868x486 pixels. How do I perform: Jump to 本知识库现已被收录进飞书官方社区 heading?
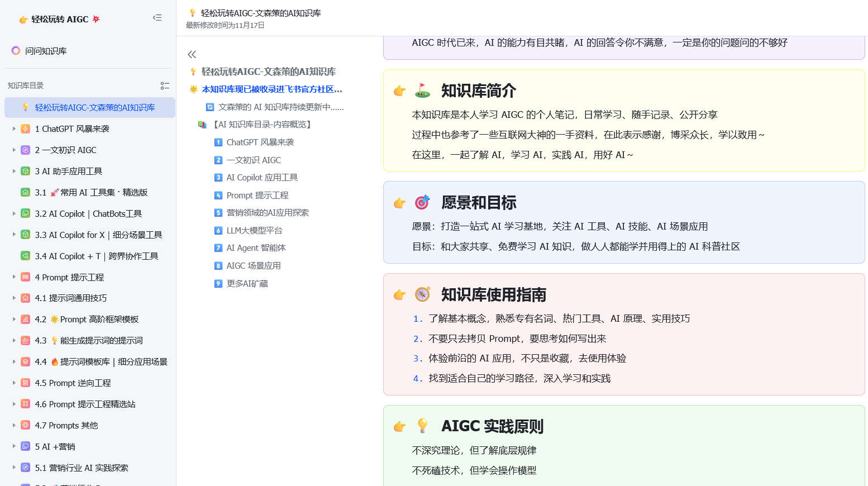[x=272, y=89]
